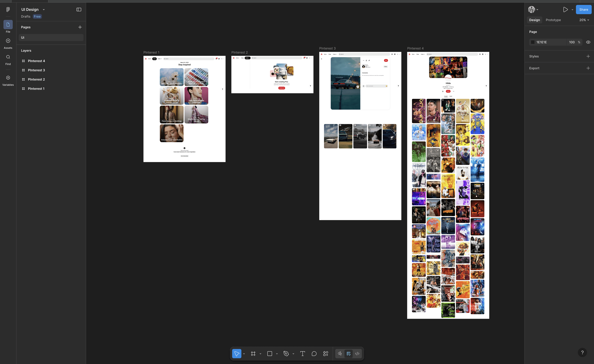Open the dropdown next to present play button
The image size is (594, 364).
click(x=572, y=10)
